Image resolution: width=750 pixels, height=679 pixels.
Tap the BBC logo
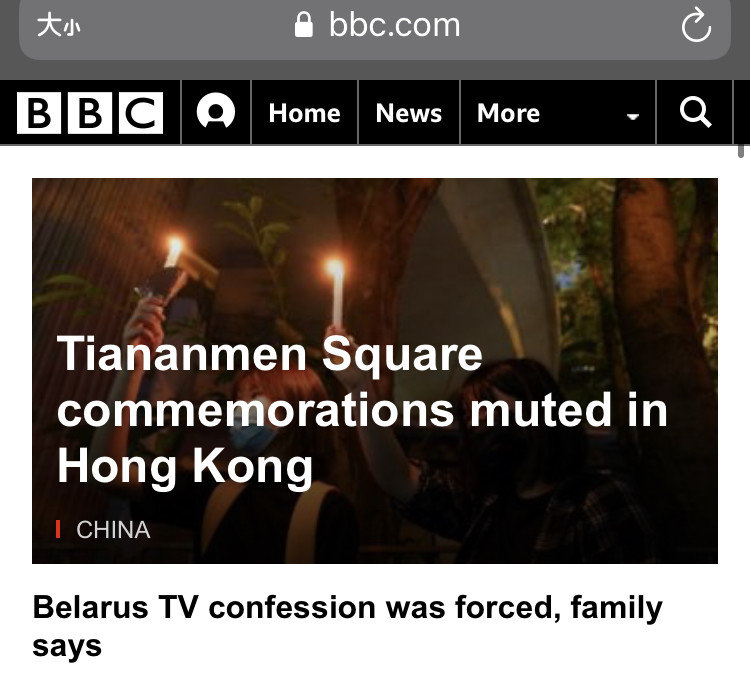pyautogui.click(x=90, y=113)
